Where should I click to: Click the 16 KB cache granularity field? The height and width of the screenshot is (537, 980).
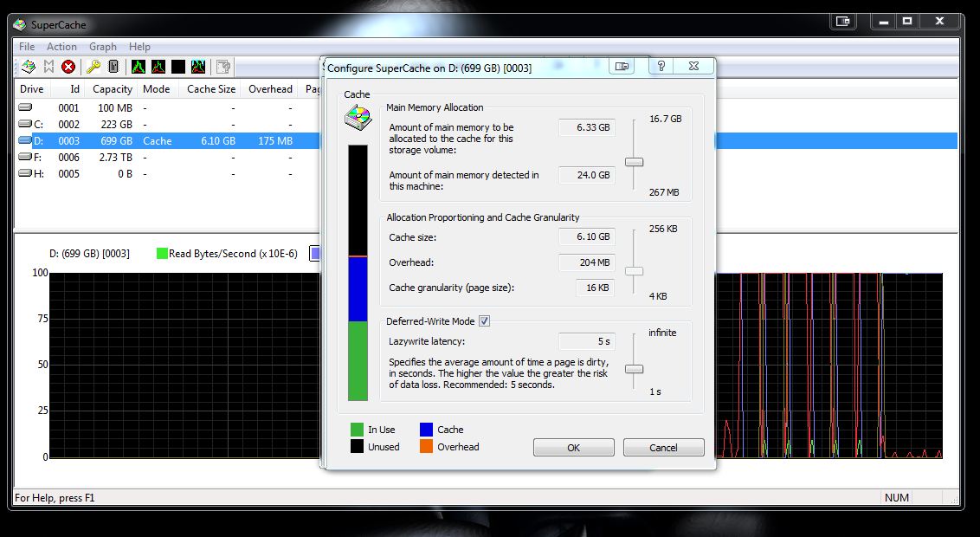[596, 288]
